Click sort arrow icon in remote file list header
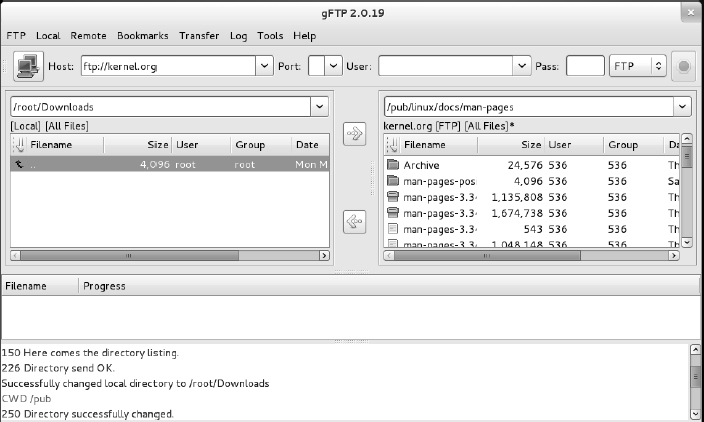Viewport: 704px width, 422px height. coord(392,145)
